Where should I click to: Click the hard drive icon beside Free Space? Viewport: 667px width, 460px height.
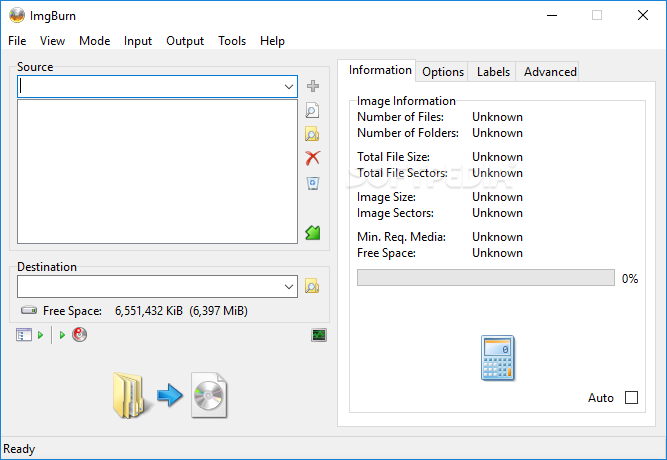pyautogui.click(x=29, y=310)
